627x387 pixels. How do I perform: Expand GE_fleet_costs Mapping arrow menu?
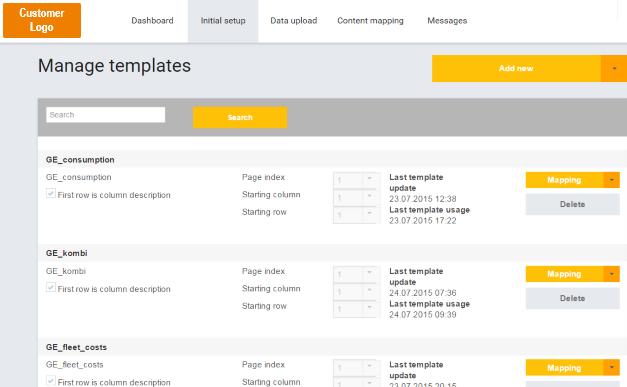(x=612, y=368)
